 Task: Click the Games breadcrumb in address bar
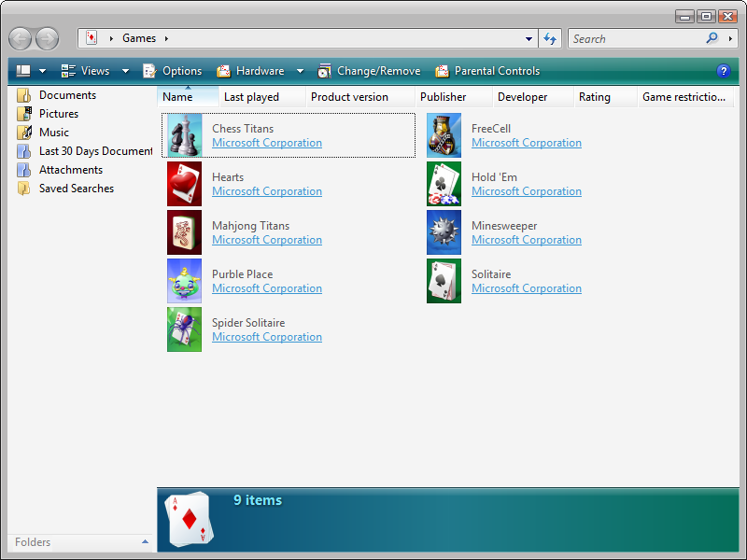point(139,38)
